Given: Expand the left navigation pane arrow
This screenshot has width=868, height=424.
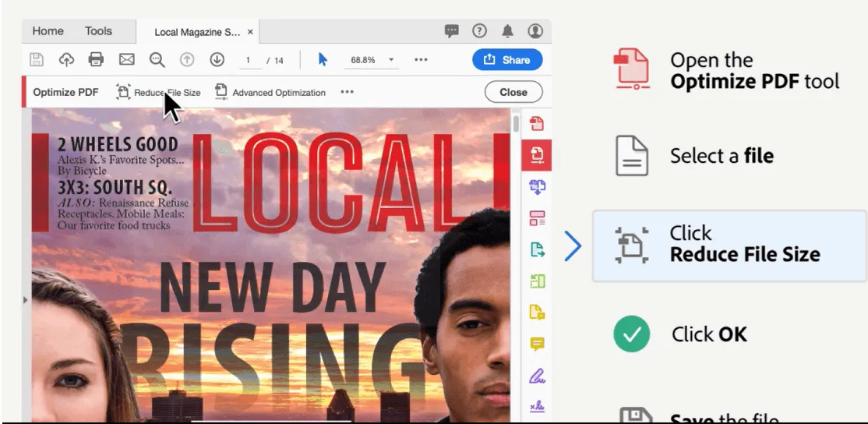Looking at the screenshot, I should click(x=26, y=299).
